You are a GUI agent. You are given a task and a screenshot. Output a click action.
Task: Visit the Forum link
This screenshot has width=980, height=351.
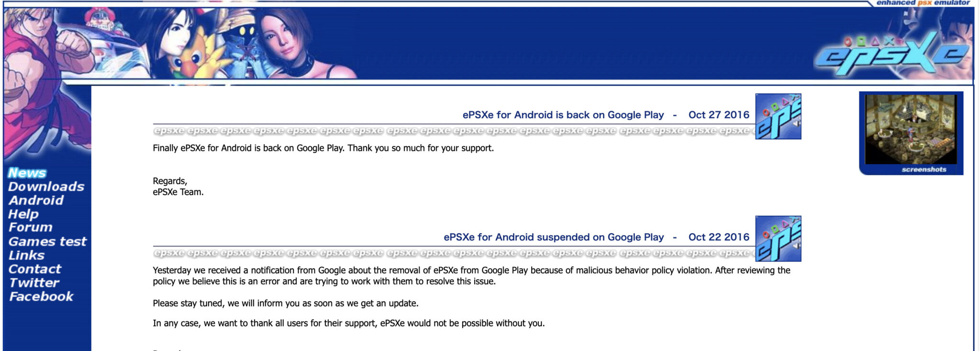[30, 227]
